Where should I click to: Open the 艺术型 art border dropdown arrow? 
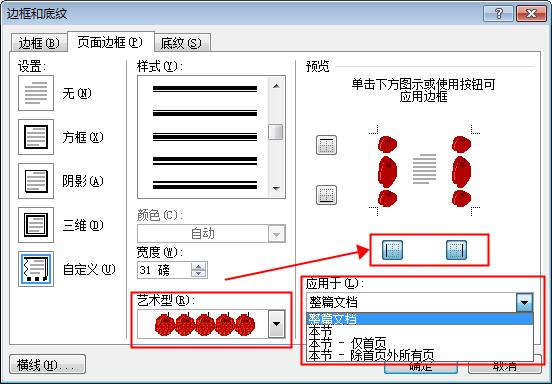[276, 324]
